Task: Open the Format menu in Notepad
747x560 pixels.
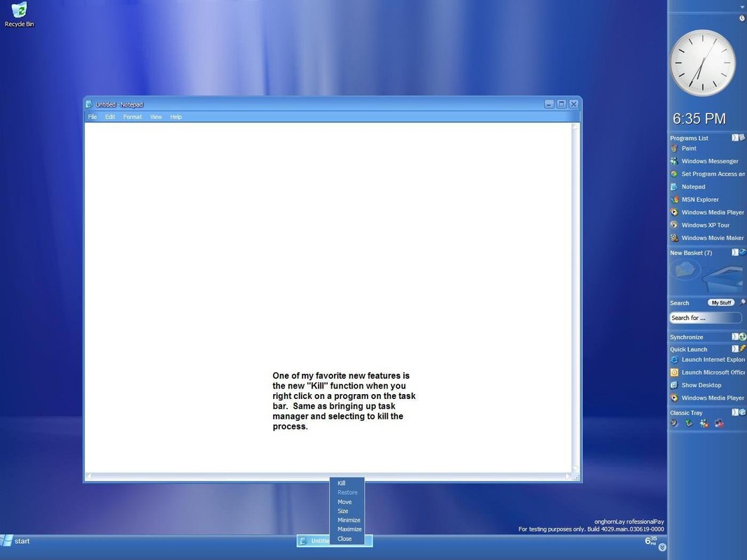Action: (132, 116)
